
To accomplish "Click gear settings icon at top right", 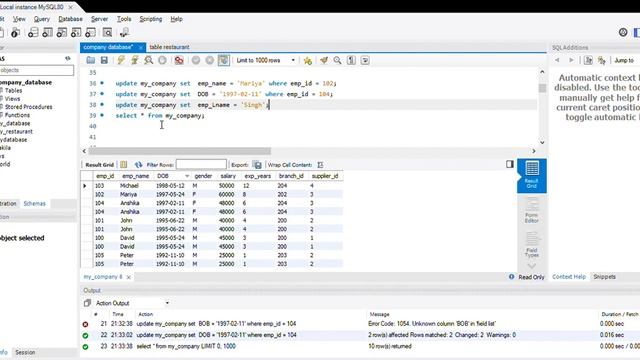I will click(623, 32).
